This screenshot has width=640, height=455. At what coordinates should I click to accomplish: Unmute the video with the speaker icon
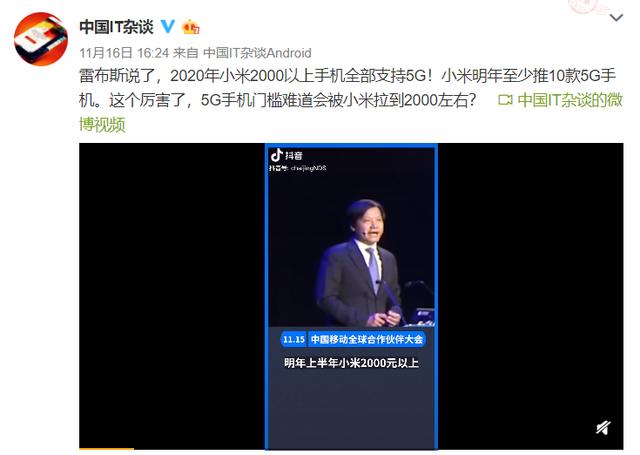pos(603,427)
